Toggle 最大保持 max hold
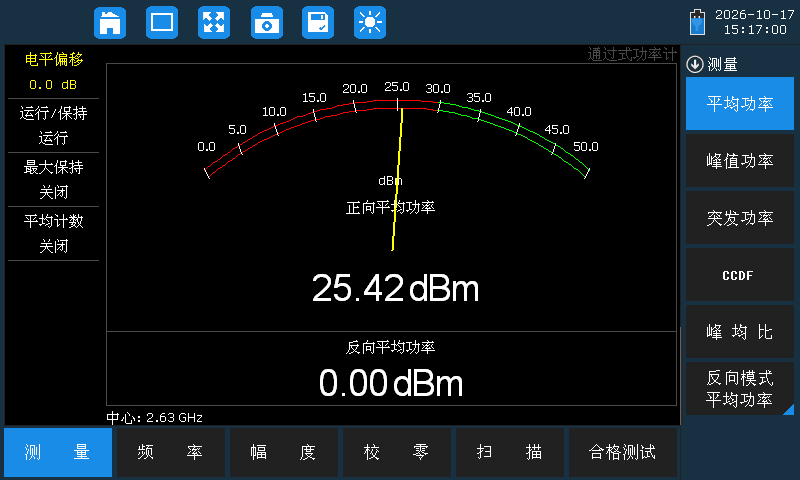800x480 pixels. (54, 180)
